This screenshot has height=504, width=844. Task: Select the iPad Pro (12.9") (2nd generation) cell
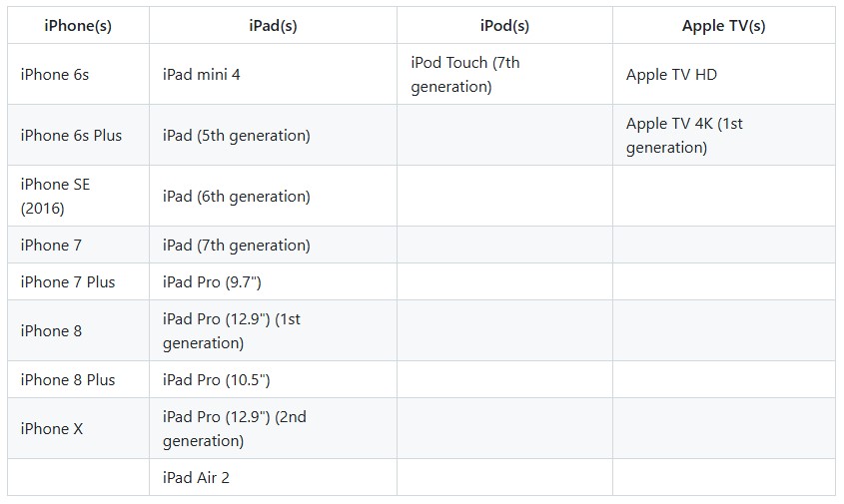[235, 429]
